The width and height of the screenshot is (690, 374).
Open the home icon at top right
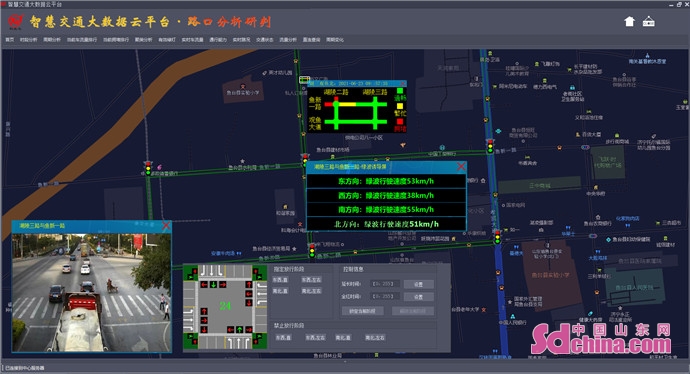[629, 21]
